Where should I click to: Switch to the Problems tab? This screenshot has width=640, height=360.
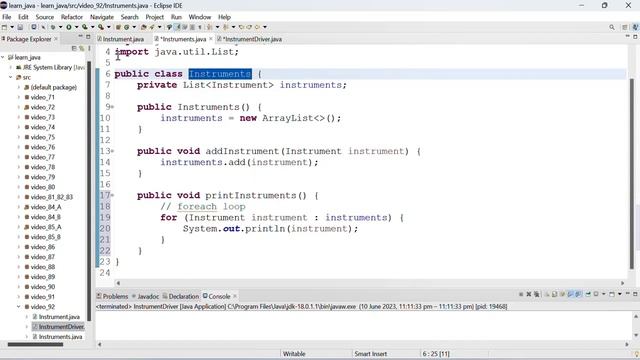(x=112, y=296)
